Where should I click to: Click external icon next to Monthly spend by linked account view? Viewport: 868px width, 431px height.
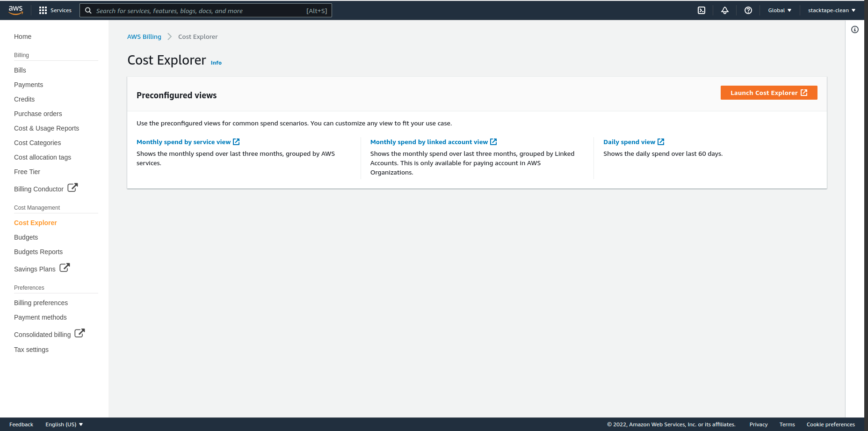(x=493, y=142)
